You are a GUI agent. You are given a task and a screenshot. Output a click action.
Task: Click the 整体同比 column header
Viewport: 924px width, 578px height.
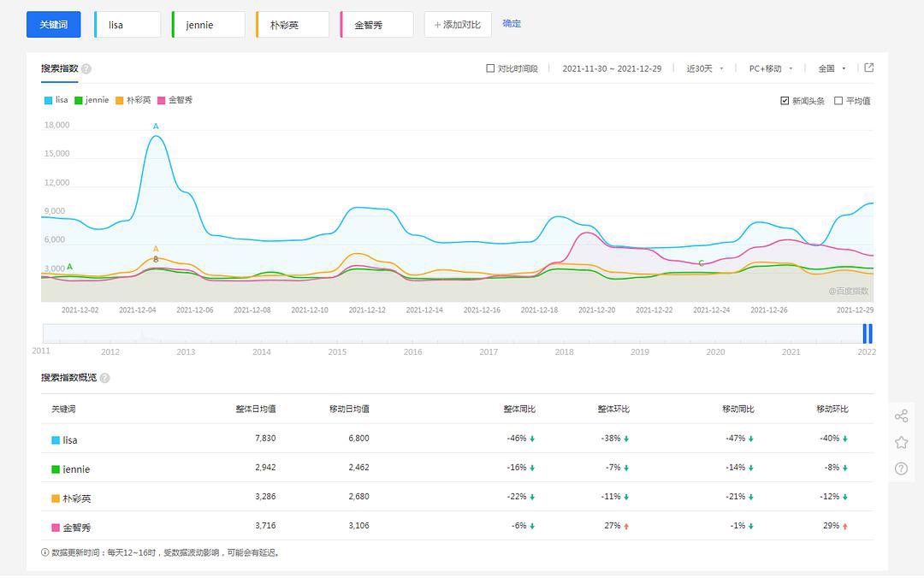coord(519,409)
